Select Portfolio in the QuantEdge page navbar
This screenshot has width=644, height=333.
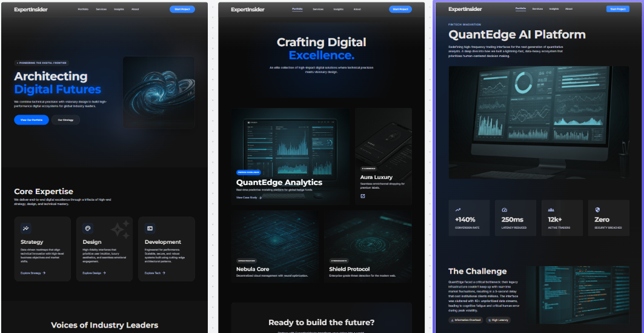(x=521, y=8)
